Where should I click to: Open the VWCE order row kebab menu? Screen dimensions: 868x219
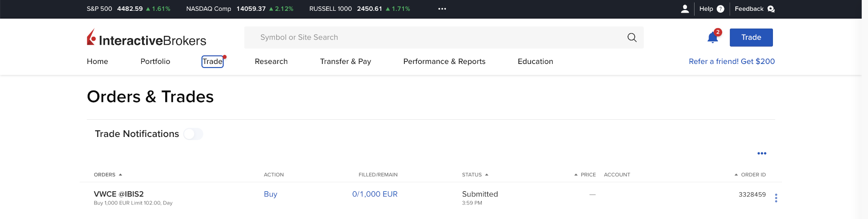[776, 198]
